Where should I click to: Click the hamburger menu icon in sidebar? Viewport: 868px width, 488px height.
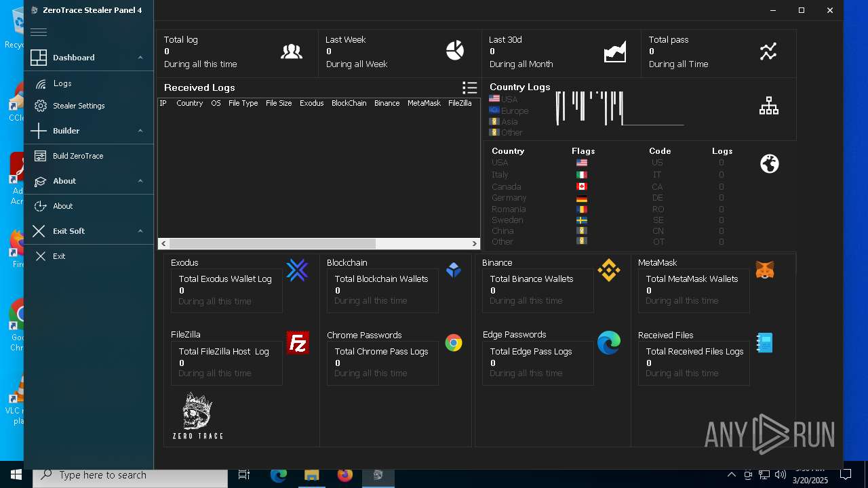39,32
